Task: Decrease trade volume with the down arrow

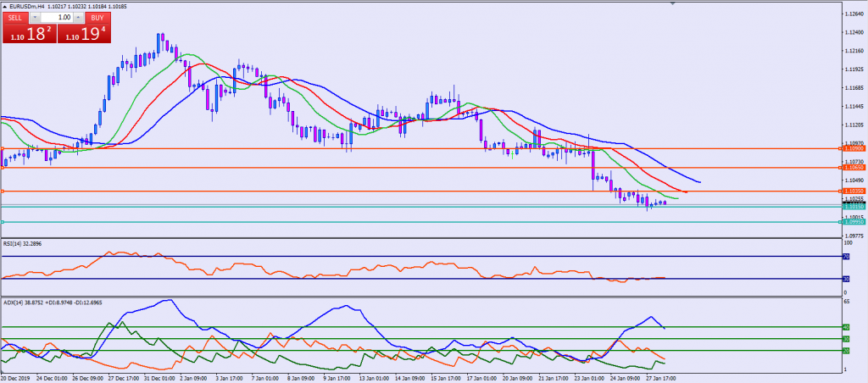Action: click(x=36, y=17)
